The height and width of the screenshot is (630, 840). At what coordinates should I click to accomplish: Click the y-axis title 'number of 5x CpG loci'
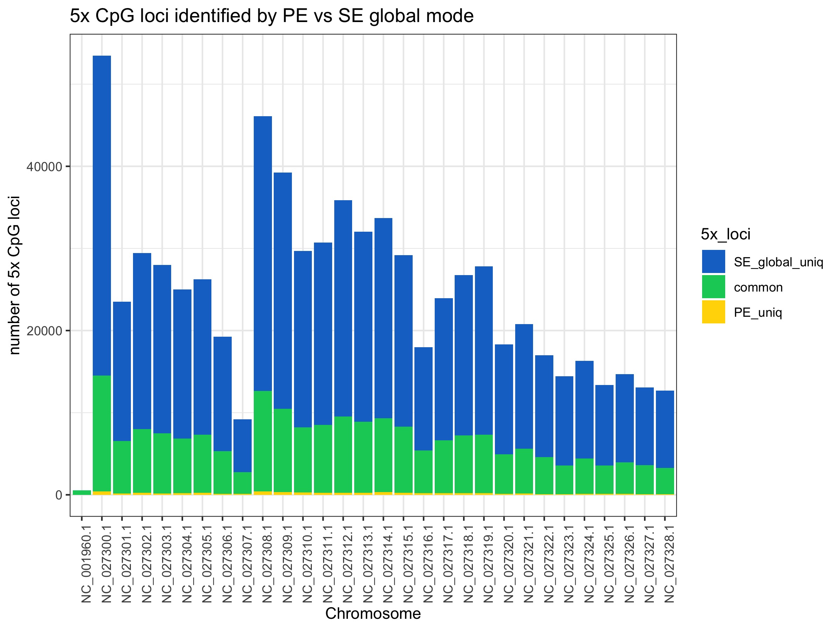[14, 275]
